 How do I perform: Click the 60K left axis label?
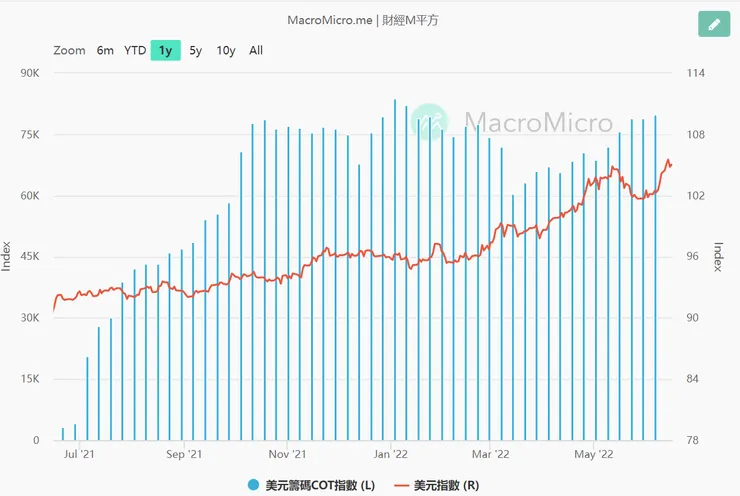[x=30, y=196]
